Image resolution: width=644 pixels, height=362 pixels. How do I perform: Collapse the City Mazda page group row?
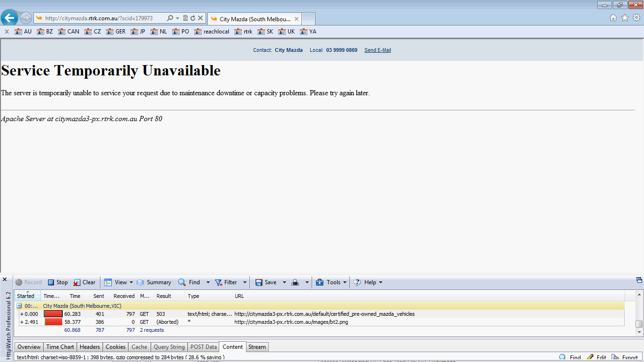point(19,306)
